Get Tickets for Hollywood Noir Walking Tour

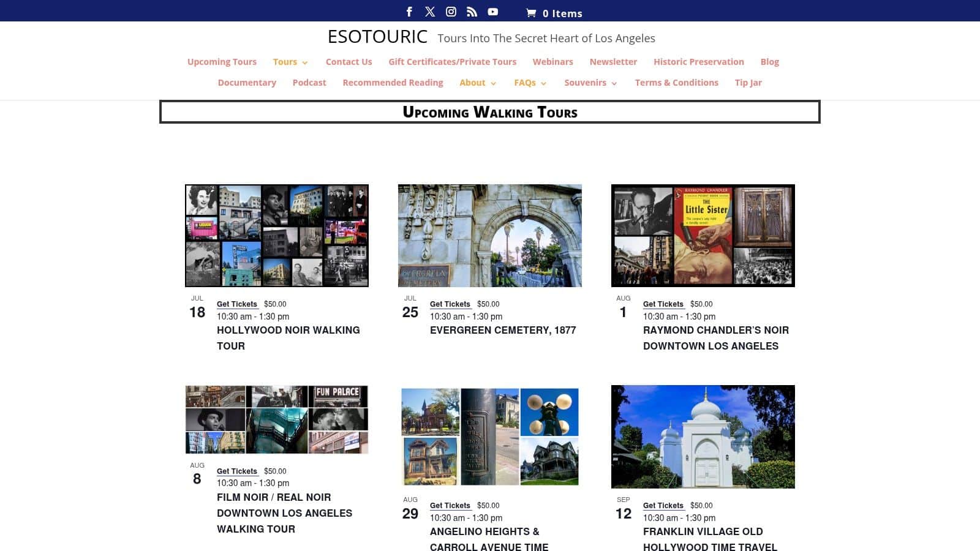click(x=237, y=304)
